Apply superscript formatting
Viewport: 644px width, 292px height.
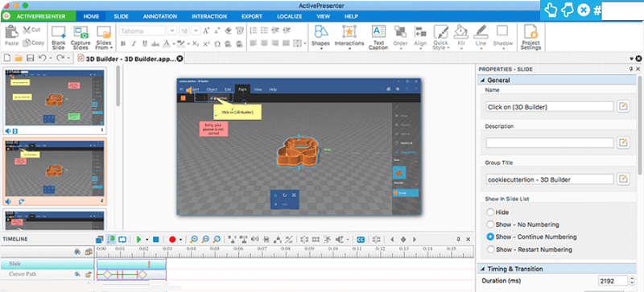[207, 44]
